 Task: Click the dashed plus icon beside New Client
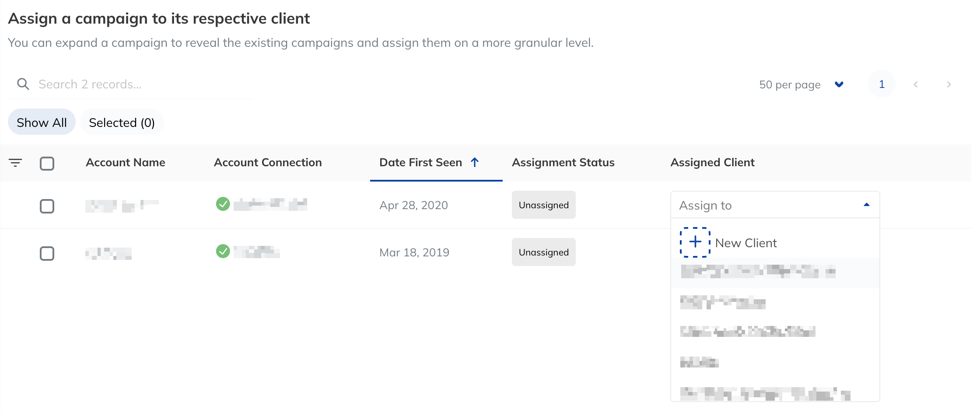(695, 242)
